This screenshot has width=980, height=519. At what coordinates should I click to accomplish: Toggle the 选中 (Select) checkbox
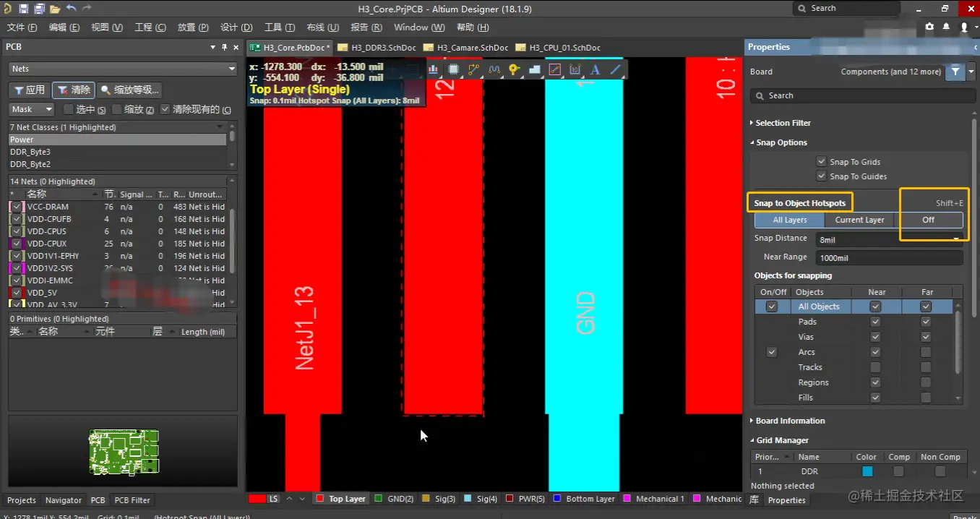click(x=69, y=109)
